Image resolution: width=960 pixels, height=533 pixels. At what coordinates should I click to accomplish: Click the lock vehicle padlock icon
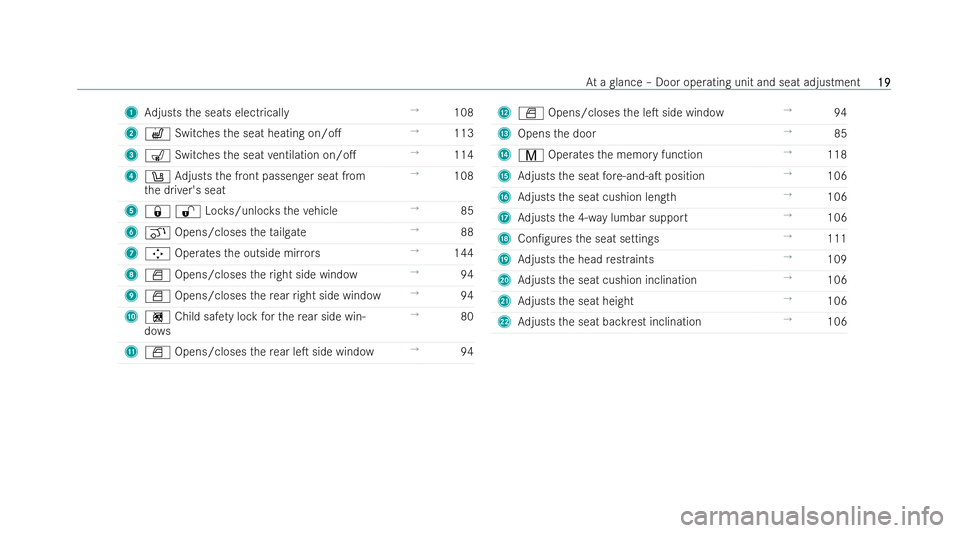(x=157, y=212)
